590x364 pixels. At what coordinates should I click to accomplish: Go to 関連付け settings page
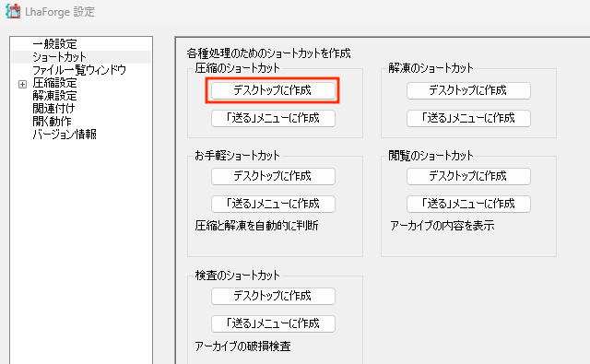pos(53,109)
